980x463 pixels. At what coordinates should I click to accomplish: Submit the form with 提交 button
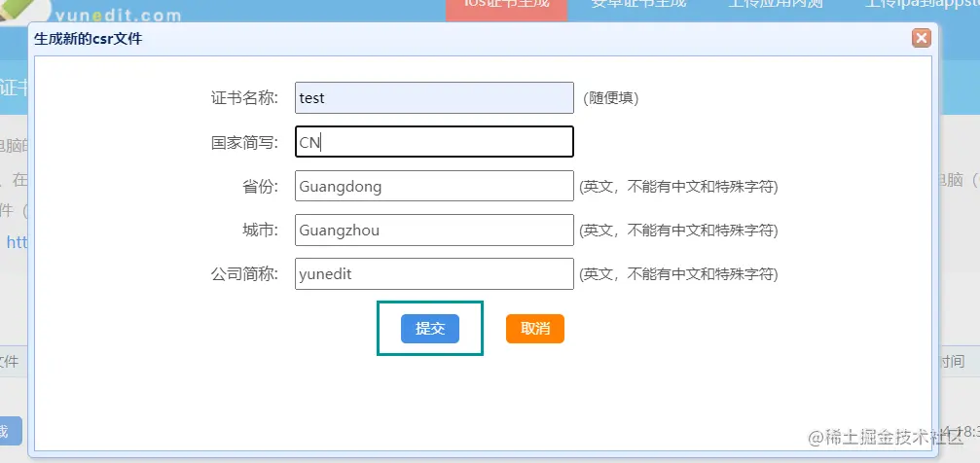tap(430, 329)
